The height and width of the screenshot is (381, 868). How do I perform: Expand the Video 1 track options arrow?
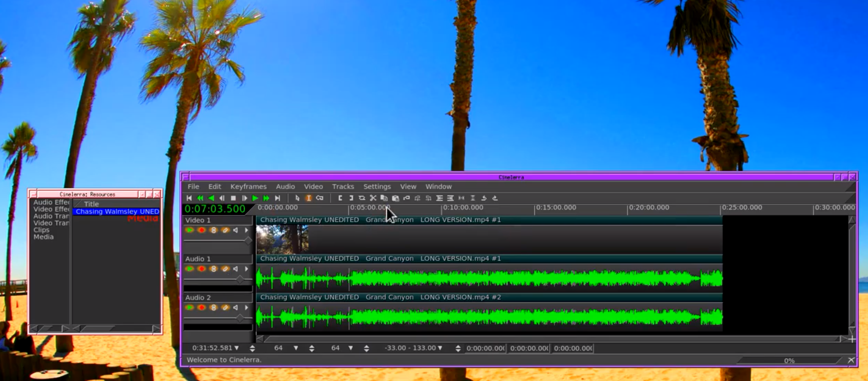(x=247, y=230)
